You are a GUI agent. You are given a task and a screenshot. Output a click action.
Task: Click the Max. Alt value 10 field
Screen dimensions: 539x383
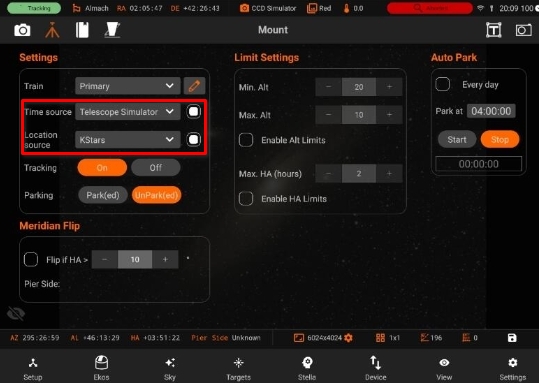tap(359, 115)
